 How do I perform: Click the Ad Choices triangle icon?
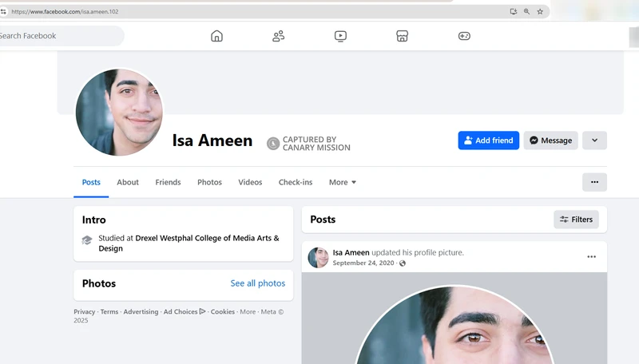tap(203, 311)
